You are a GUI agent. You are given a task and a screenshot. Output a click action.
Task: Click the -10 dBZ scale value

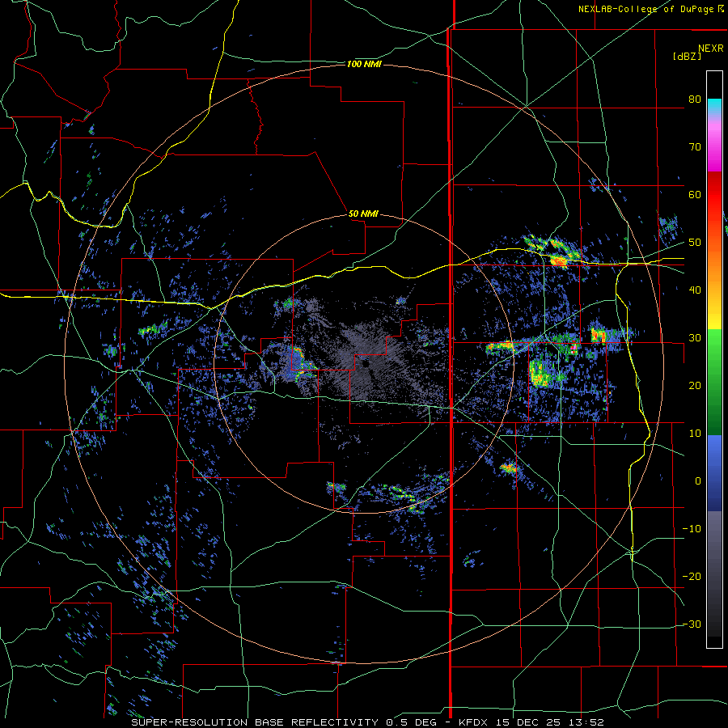click(692, 529)
